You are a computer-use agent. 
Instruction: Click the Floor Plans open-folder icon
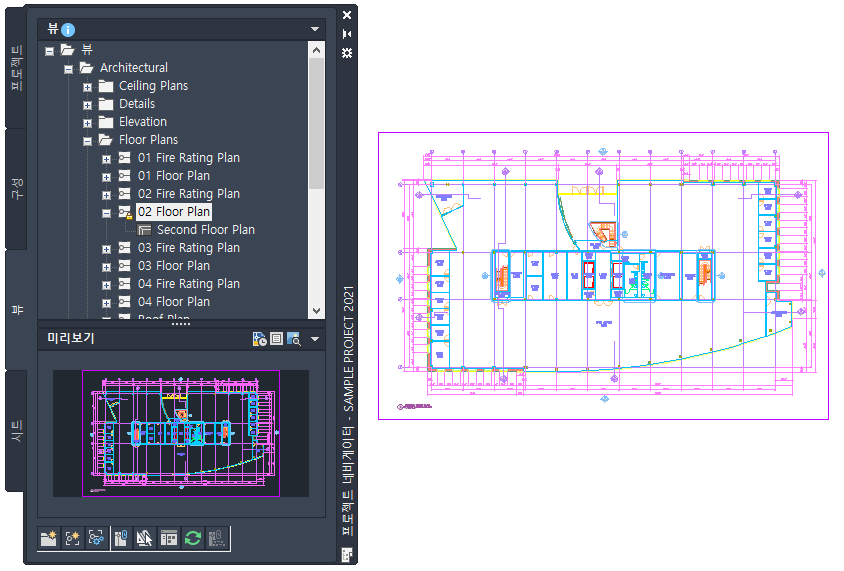click(x=105, y=140)
